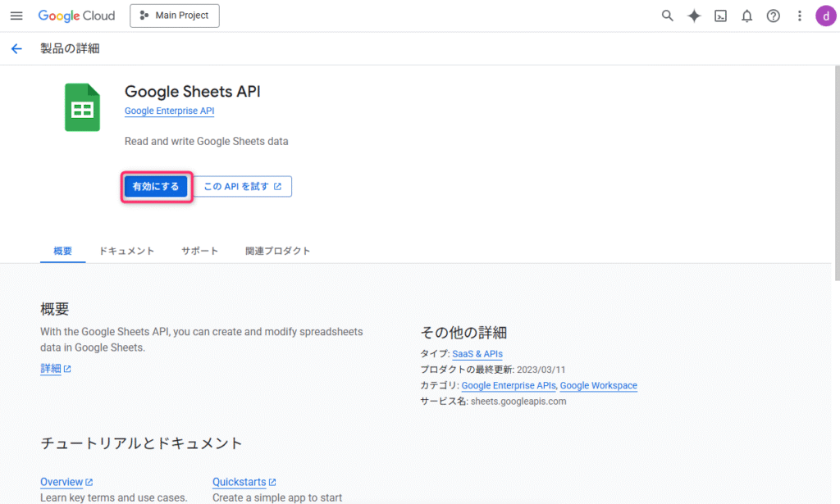The height and width of the screenshot is (504, 840).
Task: Click the 2023/03/11 last updated date
Action: click(541, 370)
